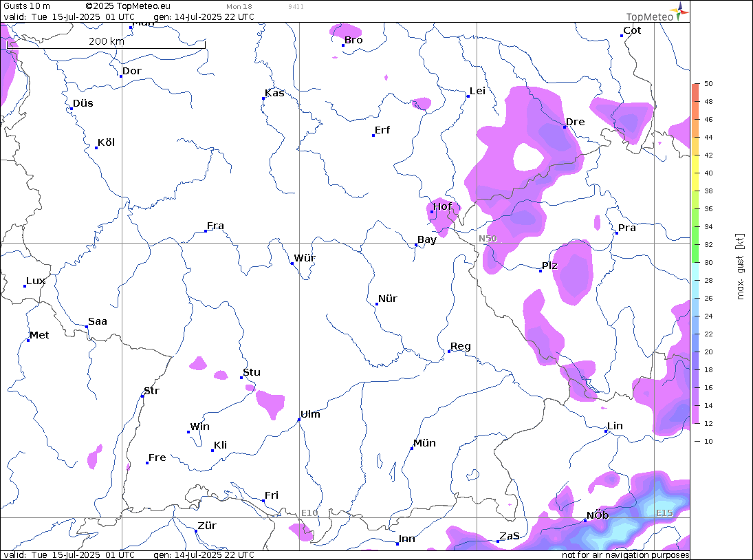This screenshot has height=560, width=753.
Task: Click the top 'gen: 14-Jul-2025 22 UTC' text
Action: click(x=204, y=17)
